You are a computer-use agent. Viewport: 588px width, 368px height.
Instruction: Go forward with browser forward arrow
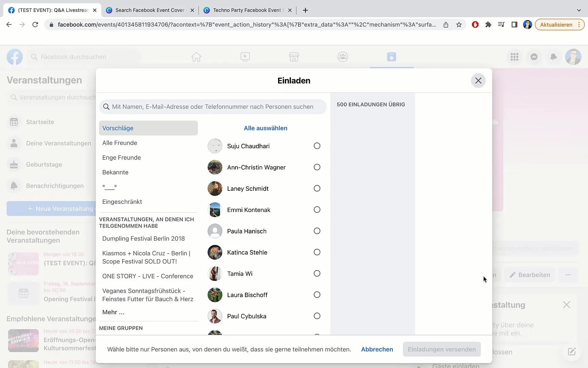[x=22, y=25]
